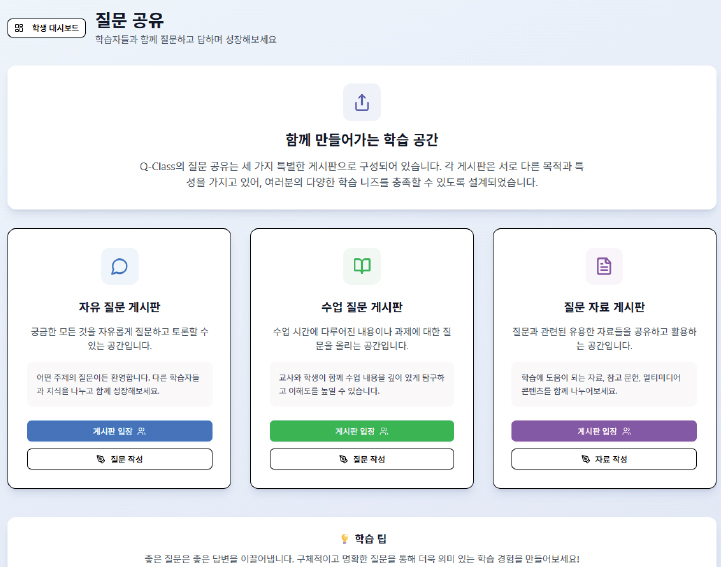
Task: Click the 자유 질문 게시판 card title
Action: click(119, 307)
